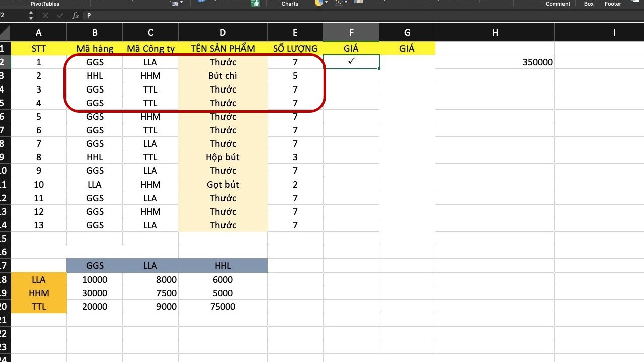Select the Mã Công ty header cell
This screenshot has height=362, width=644.
click(150, 49)
